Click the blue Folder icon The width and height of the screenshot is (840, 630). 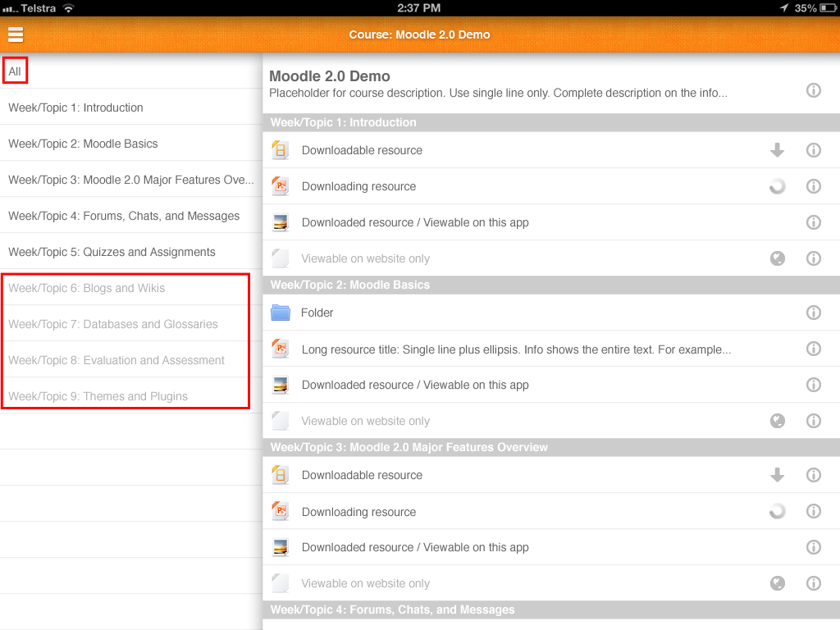(281, 313)
